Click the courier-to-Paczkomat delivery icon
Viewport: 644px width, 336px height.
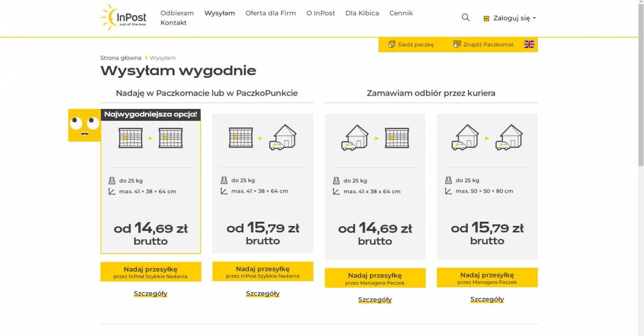click(375, 137)
